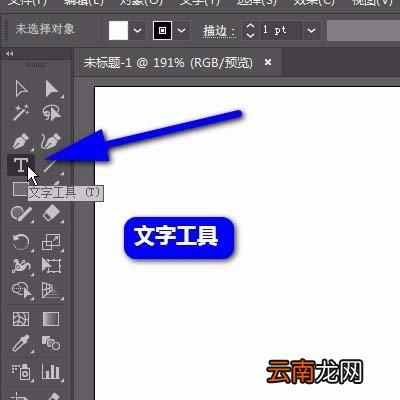Select the Width/Warp tool
This screenshot has width=400, height=400.
(x=21, y=266)
